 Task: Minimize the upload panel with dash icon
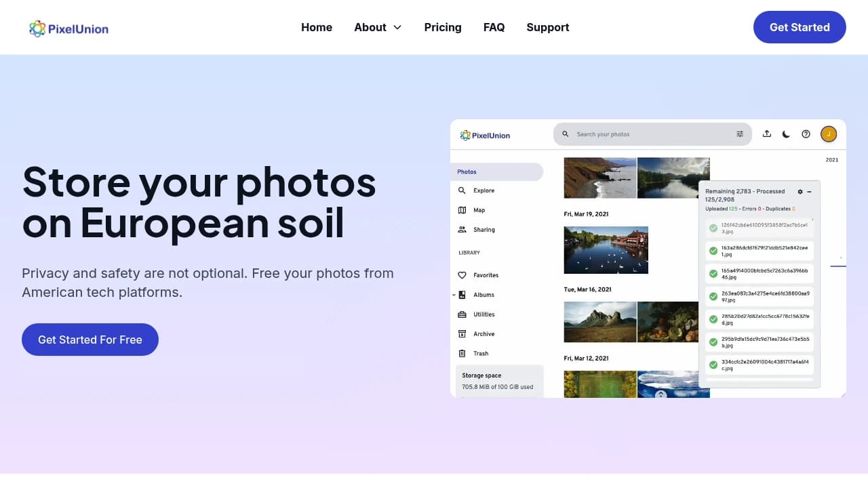[x=809, y=192]
